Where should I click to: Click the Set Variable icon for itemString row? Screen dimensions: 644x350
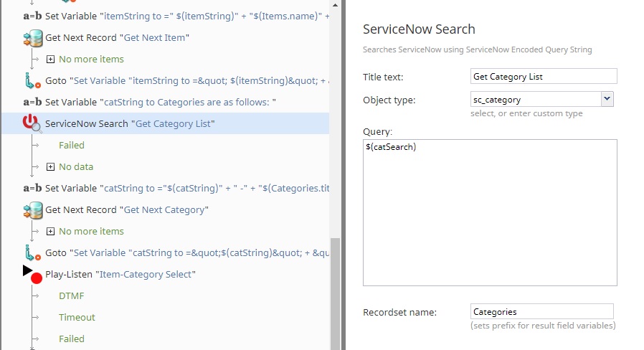click(x=32, y=16)
